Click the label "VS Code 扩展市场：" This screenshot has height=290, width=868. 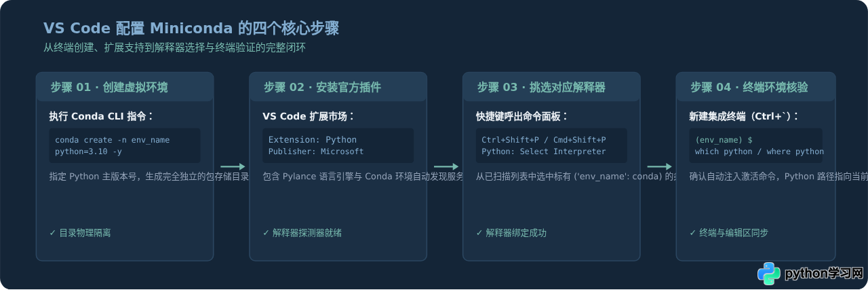point(309,116)
